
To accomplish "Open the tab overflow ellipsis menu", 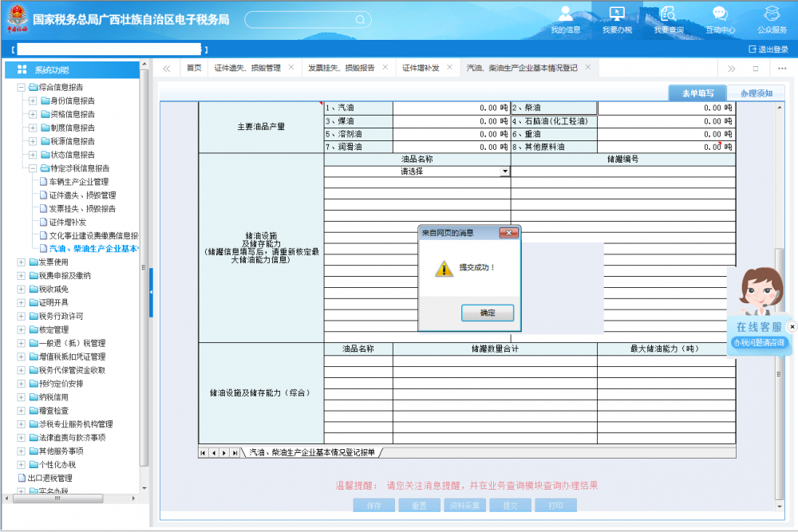I will click(x=781, y=68).
